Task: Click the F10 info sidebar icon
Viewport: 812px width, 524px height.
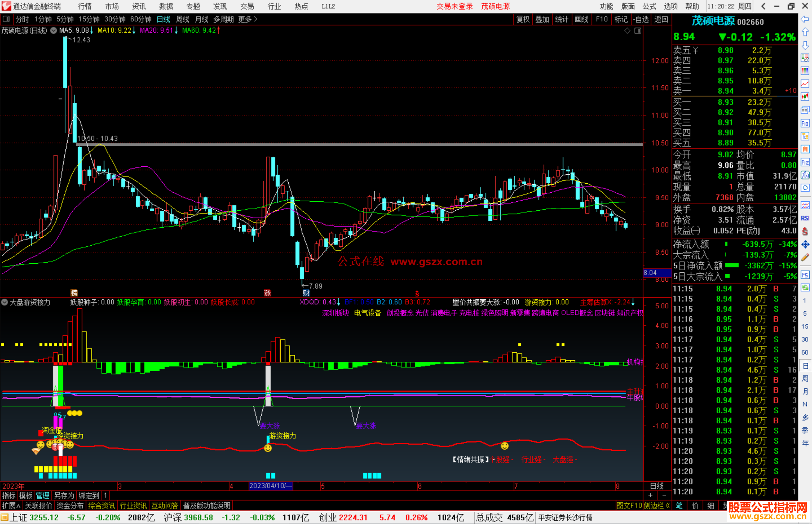Action: pos(805,123)
